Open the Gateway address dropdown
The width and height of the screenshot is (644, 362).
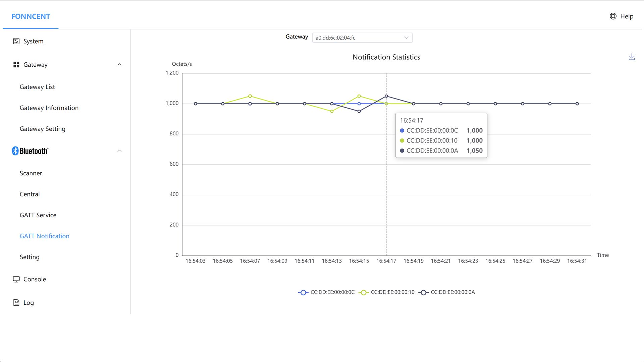click(362, 38)
